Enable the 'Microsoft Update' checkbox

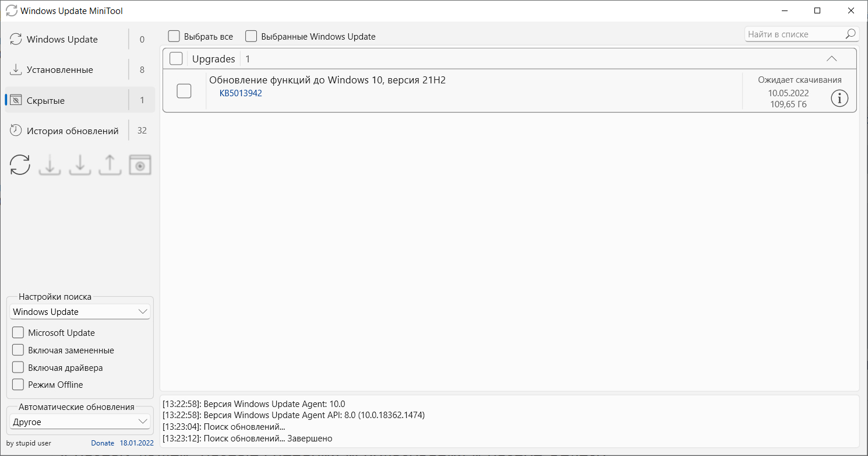pyautogui.click(x=18, y=333)
